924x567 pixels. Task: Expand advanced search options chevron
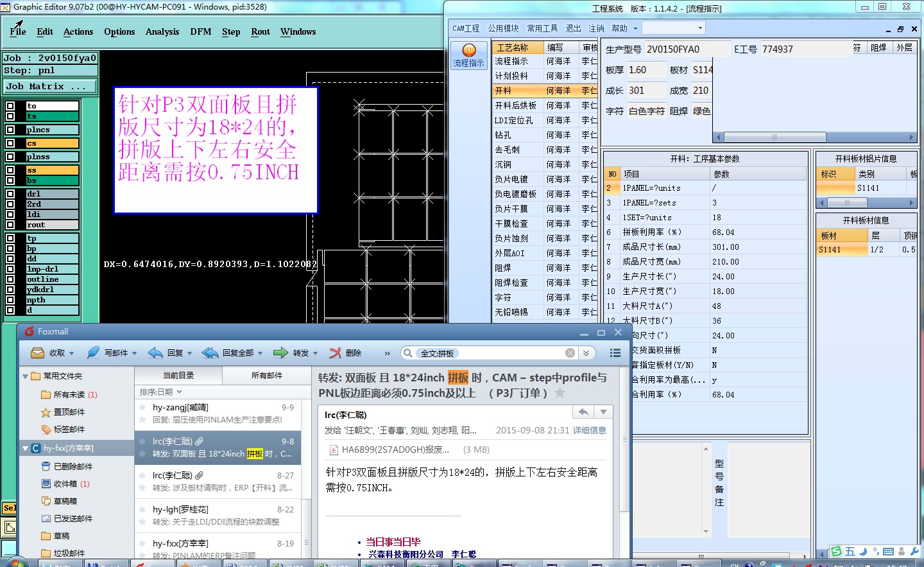(586, 353)
